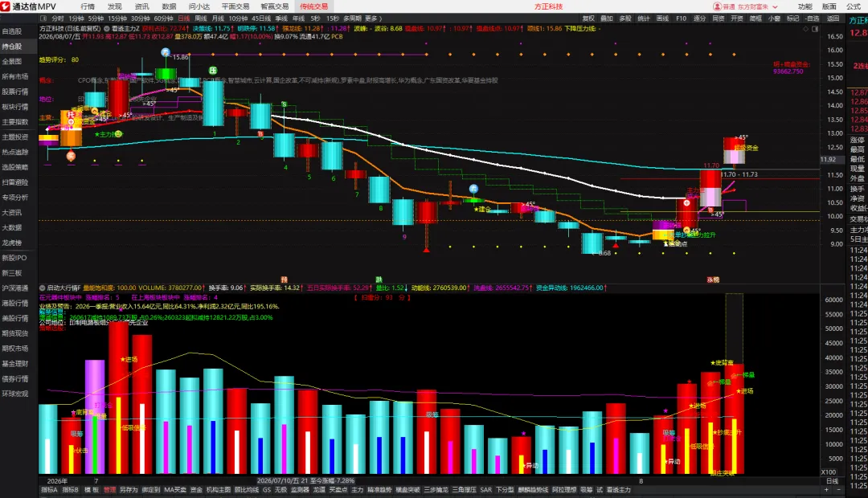This screenshot has height=498, width=868.
Task: Select the 看透主力 indicator tab at the bottom
Action: tap(618, 490)
